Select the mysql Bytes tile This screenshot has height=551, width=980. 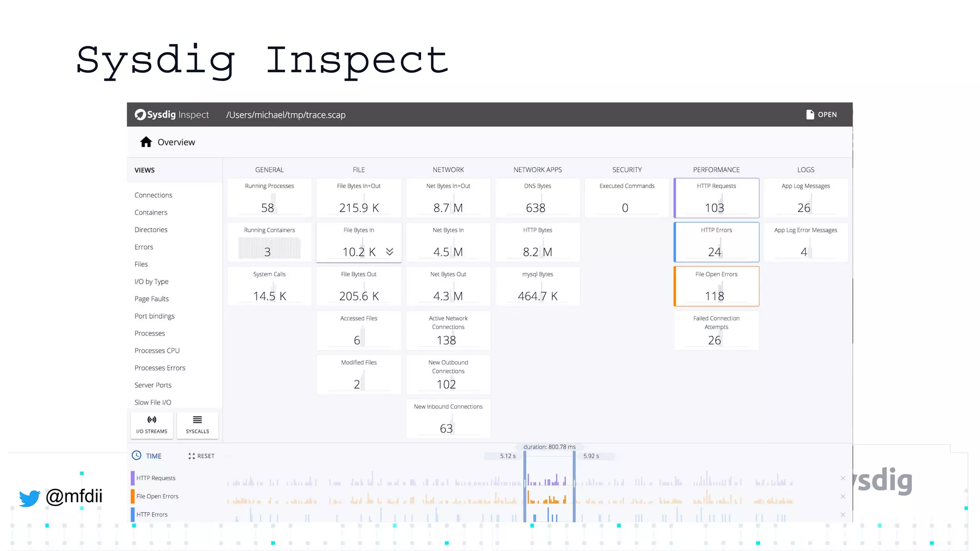pyautogui.click(x=538, y=286)
